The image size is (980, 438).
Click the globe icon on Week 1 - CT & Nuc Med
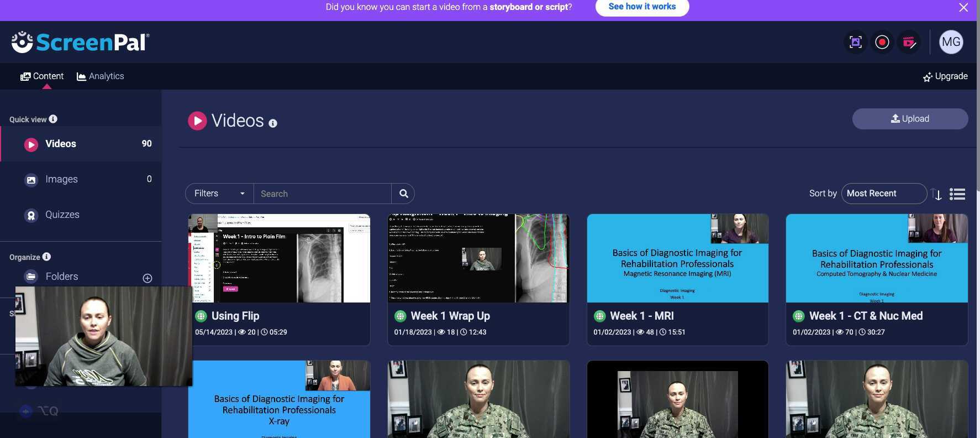point(799,316)
